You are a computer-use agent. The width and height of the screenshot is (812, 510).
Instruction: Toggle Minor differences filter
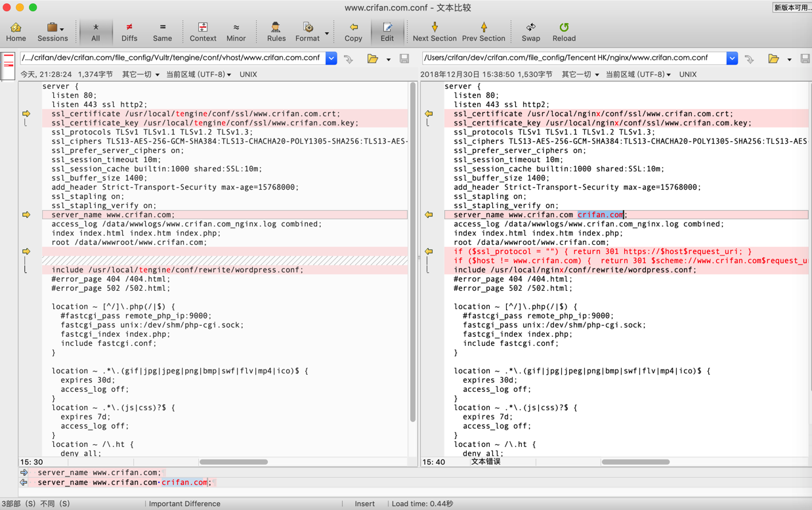(x=236, y=32)
